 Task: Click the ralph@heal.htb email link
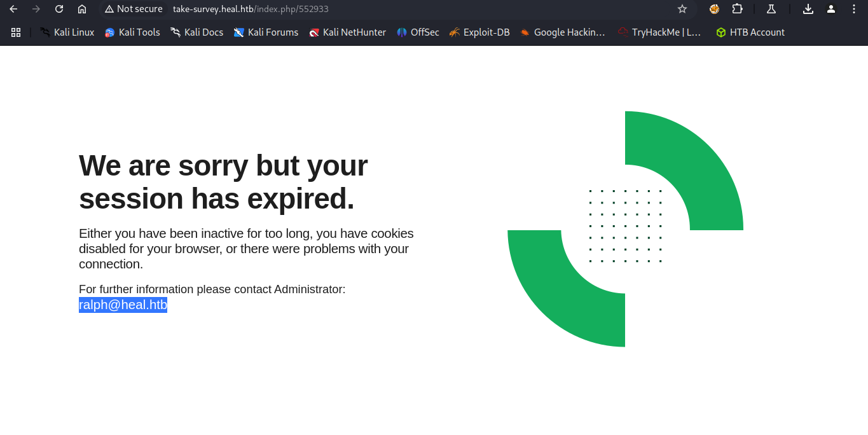pos(123,305)
